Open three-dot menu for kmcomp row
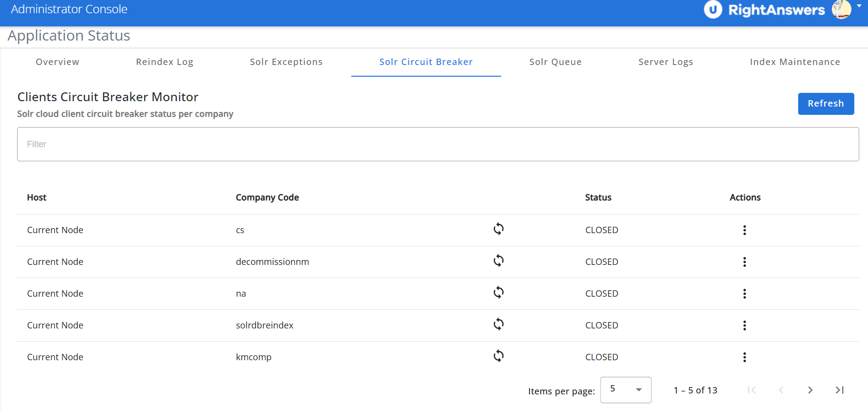Viewport: 868px width, 412px height. click(x=744, y=357)
